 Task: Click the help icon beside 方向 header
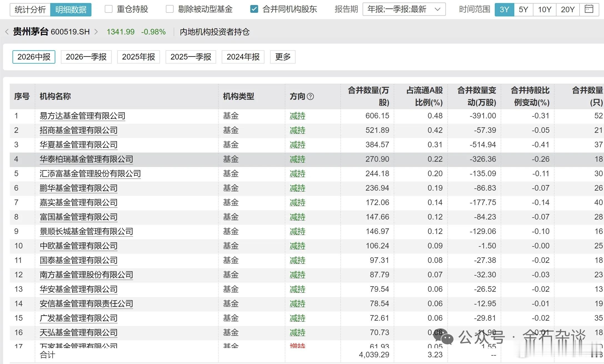coord(310,96)
